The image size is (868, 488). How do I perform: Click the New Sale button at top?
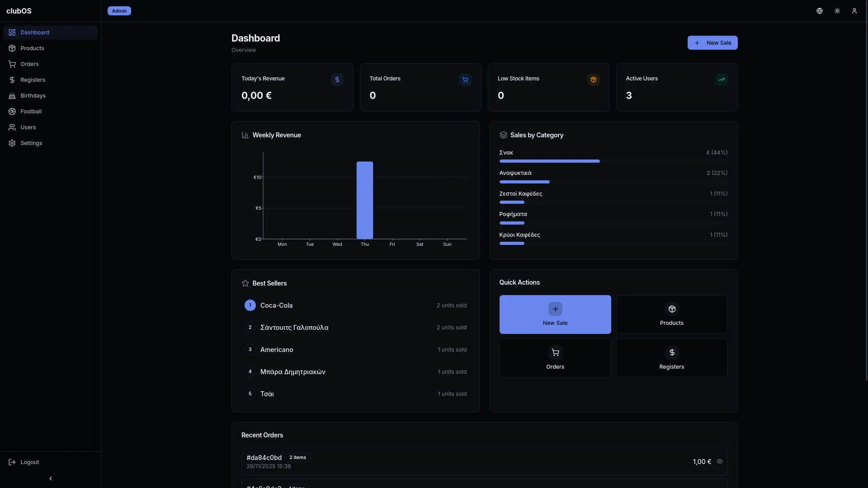coord(712,43)
